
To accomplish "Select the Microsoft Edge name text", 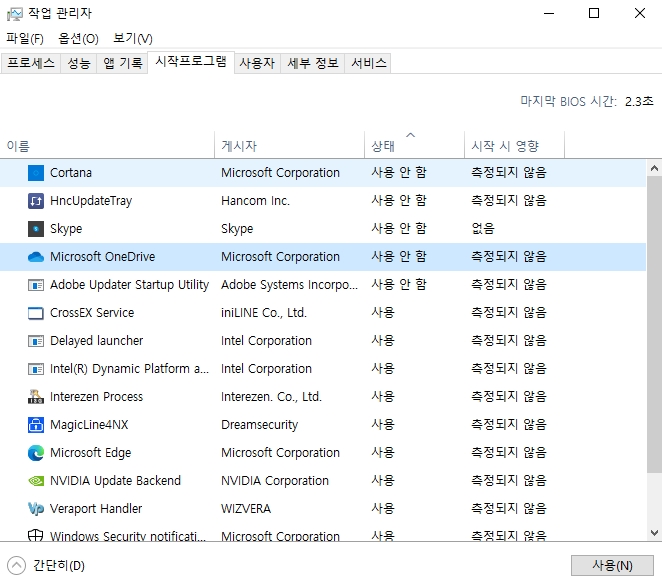I will coord(90,453).
